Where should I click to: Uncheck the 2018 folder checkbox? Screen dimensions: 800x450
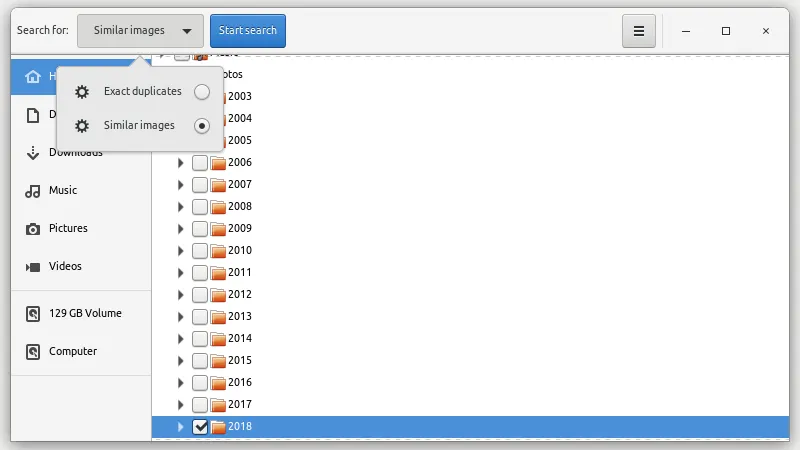(x=200, y=427)
